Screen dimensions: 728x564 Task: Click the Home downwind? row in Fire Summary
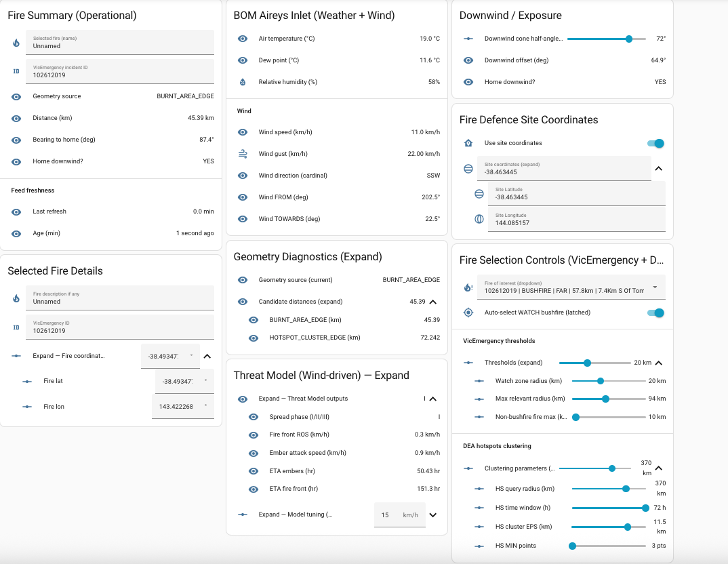click(x=112, y=161)
